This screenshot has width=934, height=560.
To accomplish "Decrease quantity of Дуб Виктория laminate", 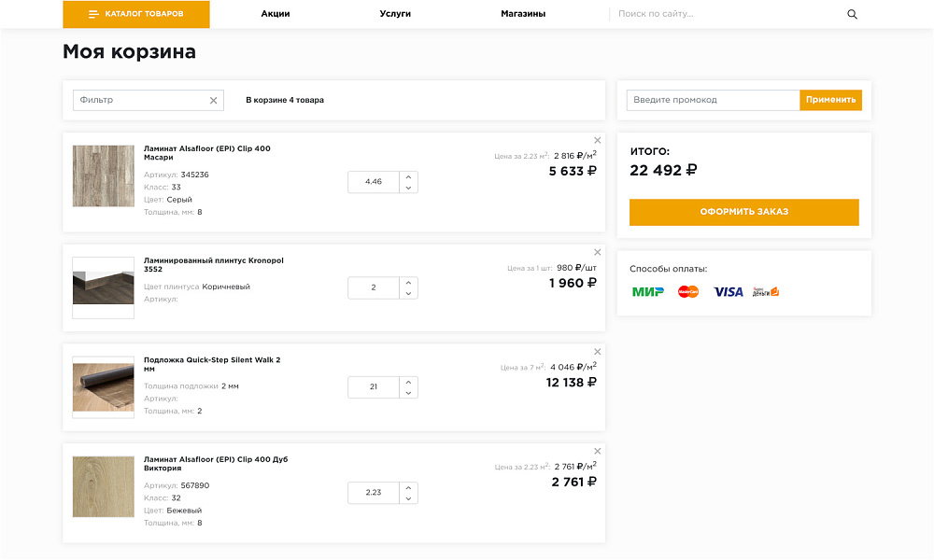I will 408,498.
